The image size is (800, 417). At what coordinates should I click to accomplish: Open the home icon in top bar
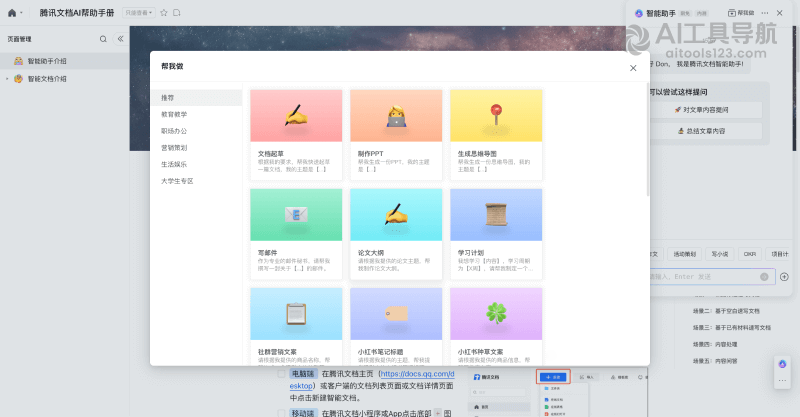tap(12, 13)
